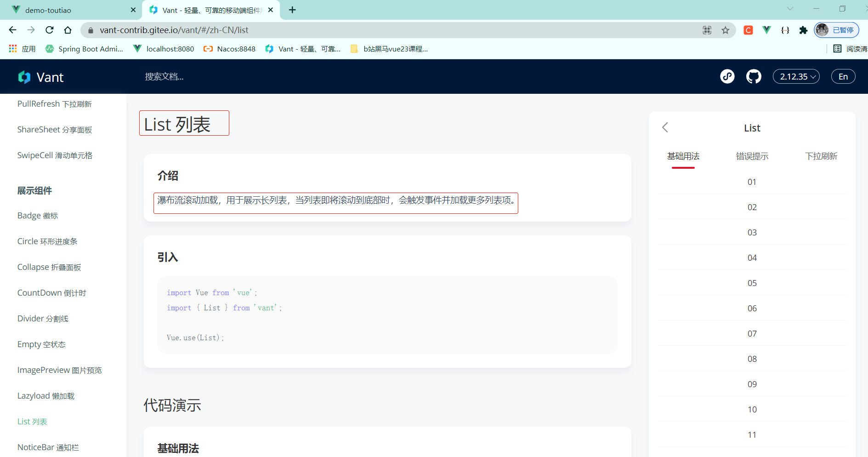Click list item 10 in the demo

point(752,409)
